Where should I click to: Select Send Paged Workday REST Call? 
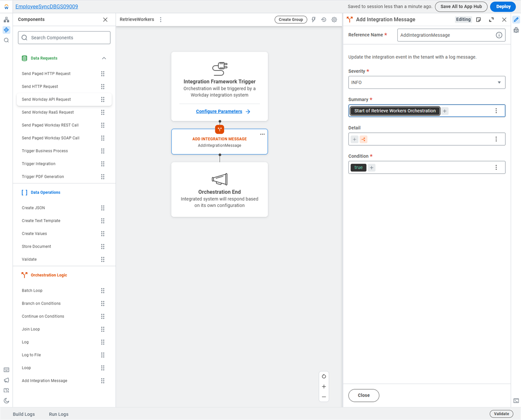point(64,125)
